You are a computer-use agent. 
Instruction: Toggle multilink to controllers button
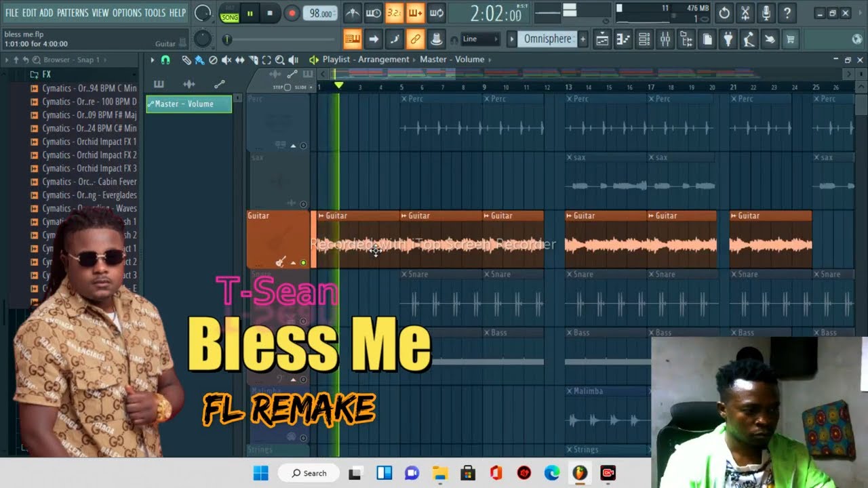[415, 39]
